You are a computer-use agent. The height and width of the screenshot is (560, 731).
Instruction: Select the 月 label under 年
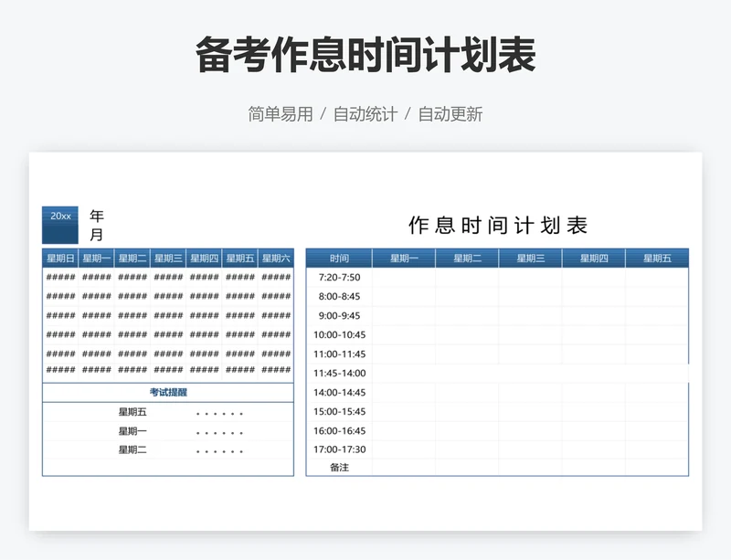[97, 236]
